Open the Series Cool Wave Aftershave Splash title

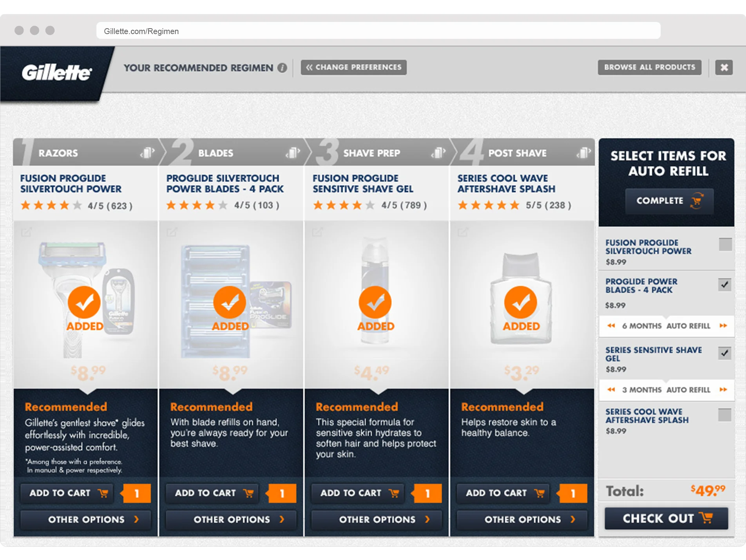click(506, 184)
